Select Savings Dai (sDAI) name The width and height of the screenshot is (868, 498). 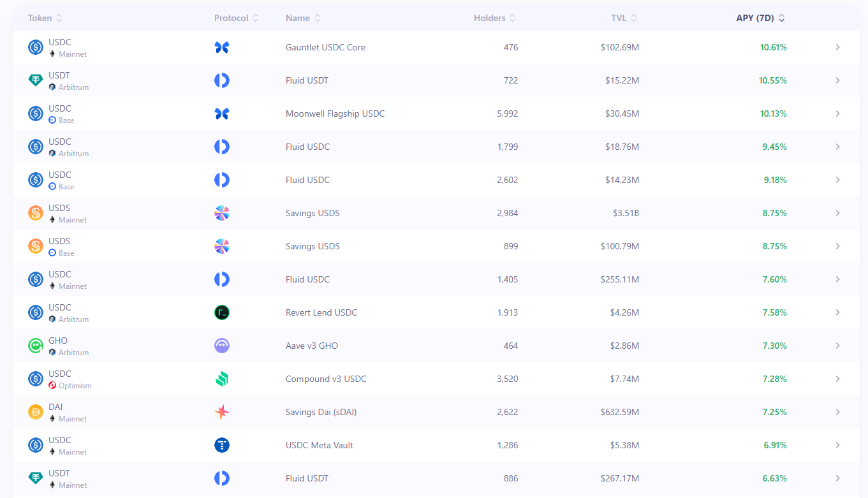click(321, 412)
